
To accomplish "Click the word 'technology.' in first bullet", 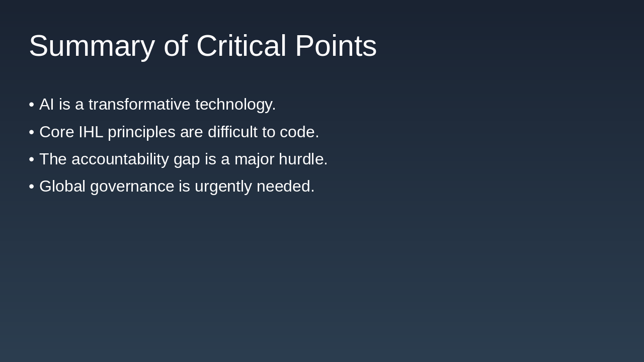I will click(235, 105).
